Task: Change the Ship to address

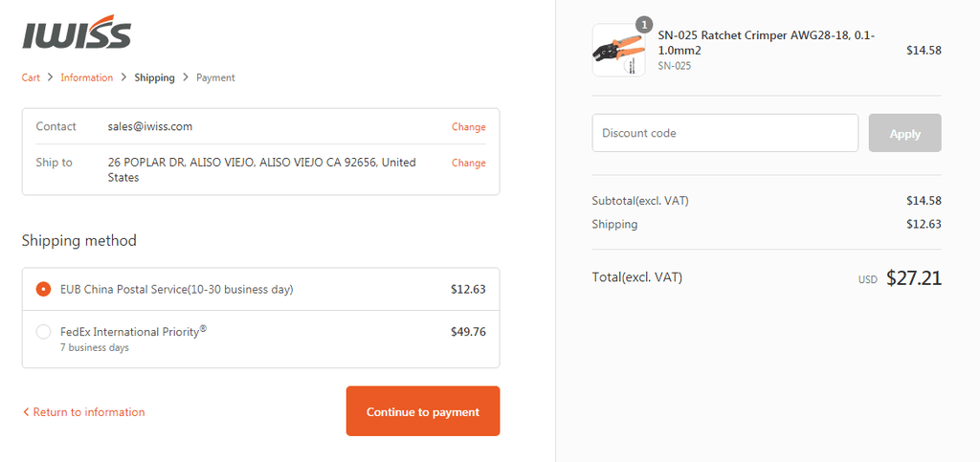Action: (x=469, y=163)
